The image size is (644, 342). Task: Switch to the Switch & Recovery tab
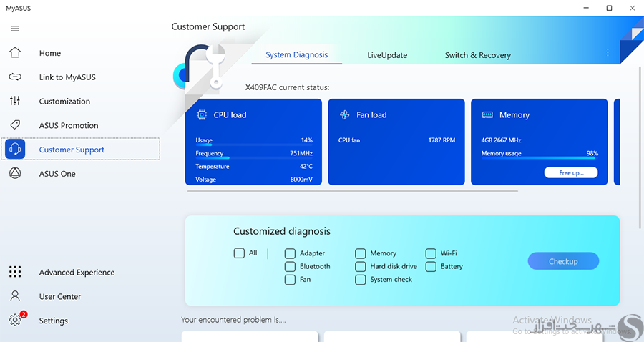point(478,55)
